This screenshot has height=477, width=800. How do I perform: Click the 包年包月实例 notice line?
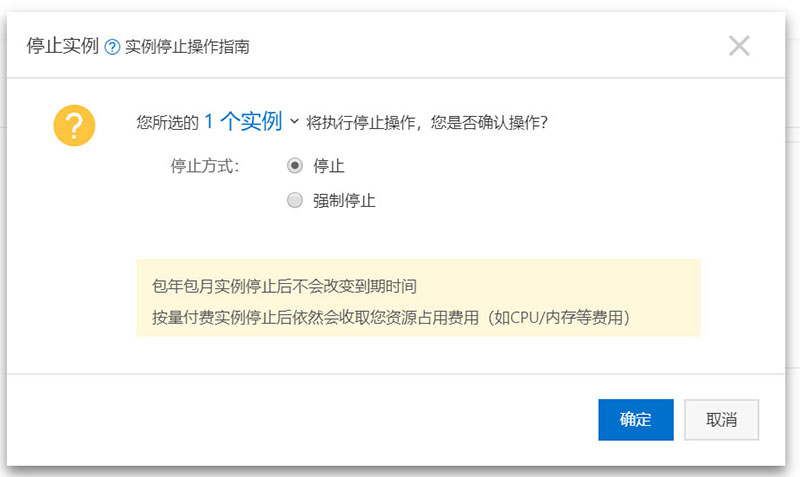(284, 286)
